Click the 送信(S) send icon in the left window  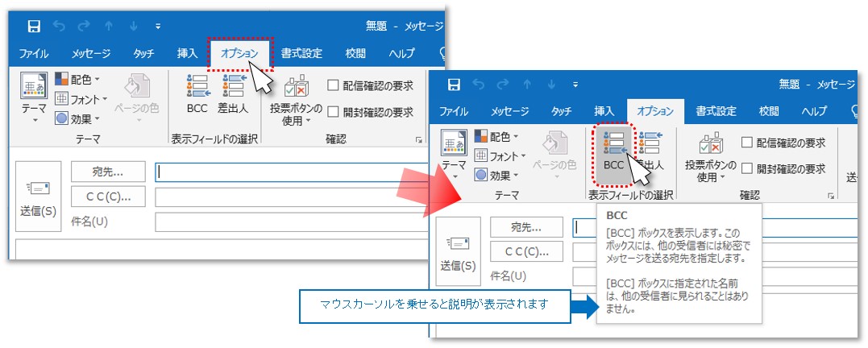point(38,197)
